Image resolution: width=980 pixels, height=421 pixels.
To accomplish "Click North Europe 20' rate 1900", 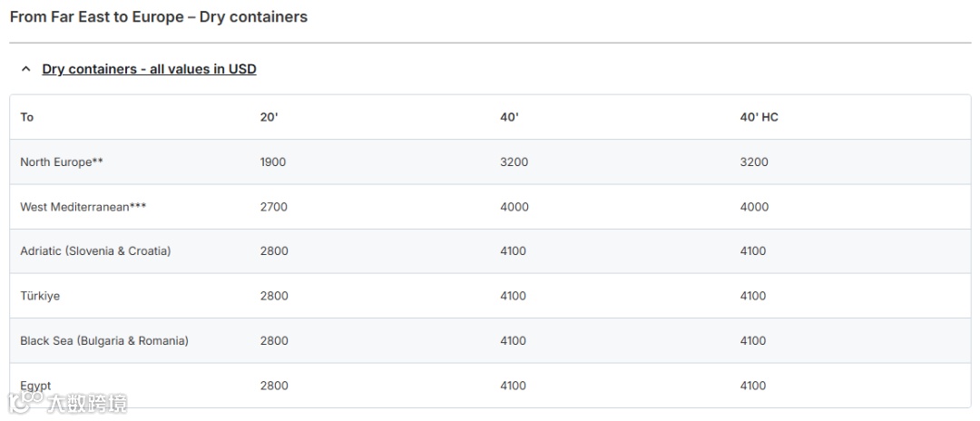I will tap(273, 162).
